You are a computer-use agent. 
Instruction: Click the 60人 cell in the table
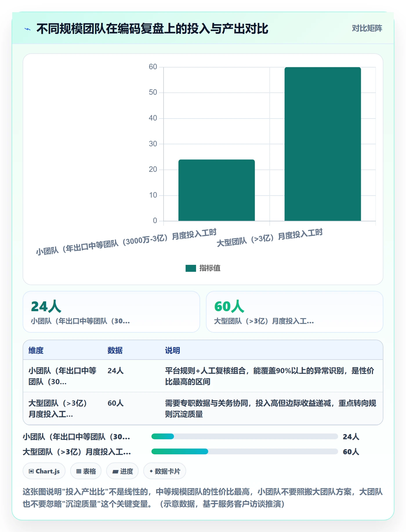(x=116, y=403)
